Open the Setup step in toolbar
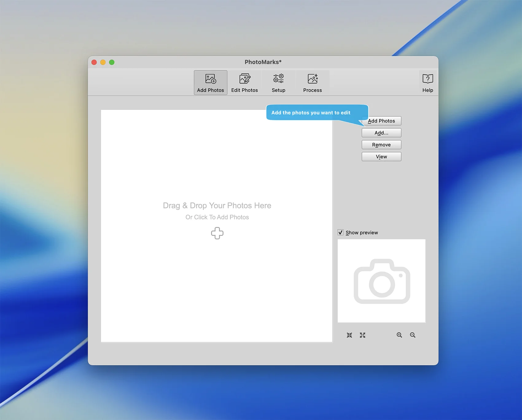The image size is (522, 420). (x=279, y=83)
